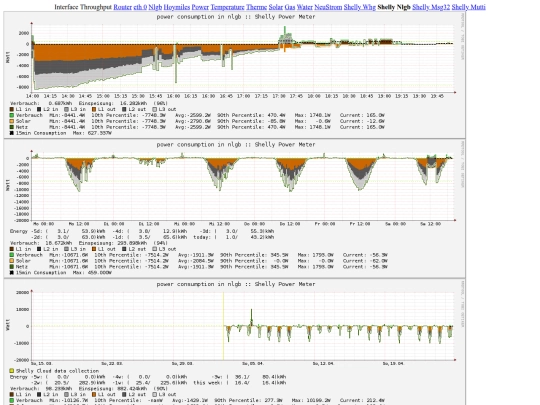Screen dimensions: 540x405
Task: Open the Router link
Action: point(123,7)
